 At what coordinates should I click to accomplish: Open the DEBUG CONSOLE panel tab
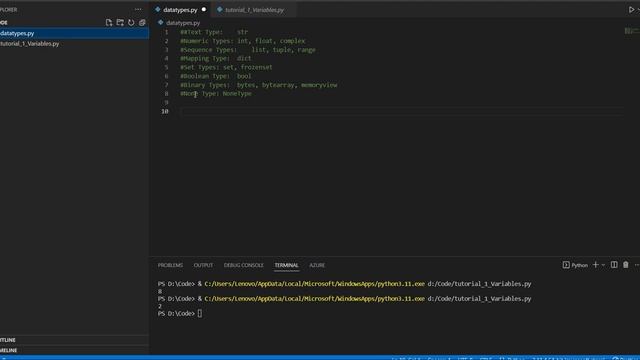coord(244,265)
